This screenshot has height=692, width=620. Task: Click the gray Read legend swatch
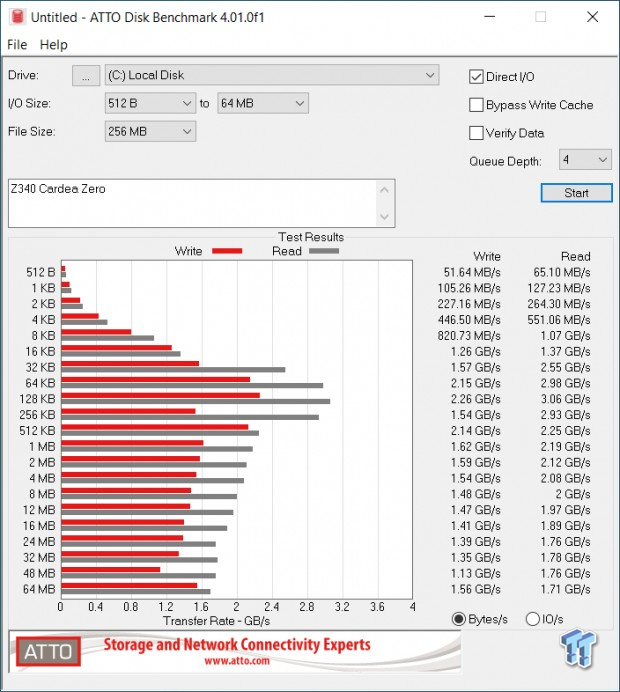point(324,251)
